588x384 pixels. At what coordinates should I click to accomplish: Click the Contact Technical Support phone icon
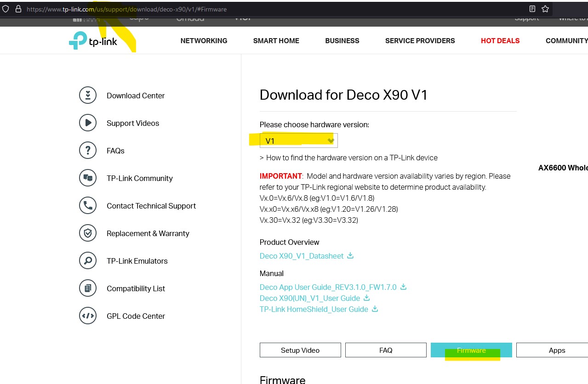pos(88,206)
